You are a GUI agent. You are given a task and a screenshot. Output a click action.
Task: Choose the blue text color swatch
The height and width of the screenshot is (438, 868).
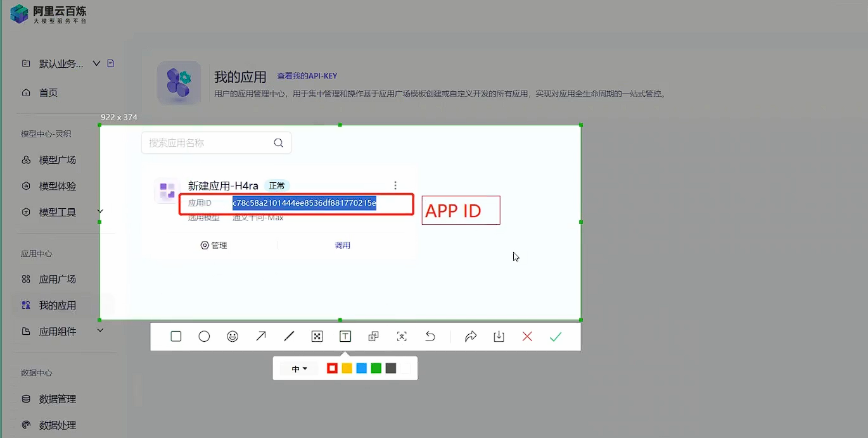(361, 368)
